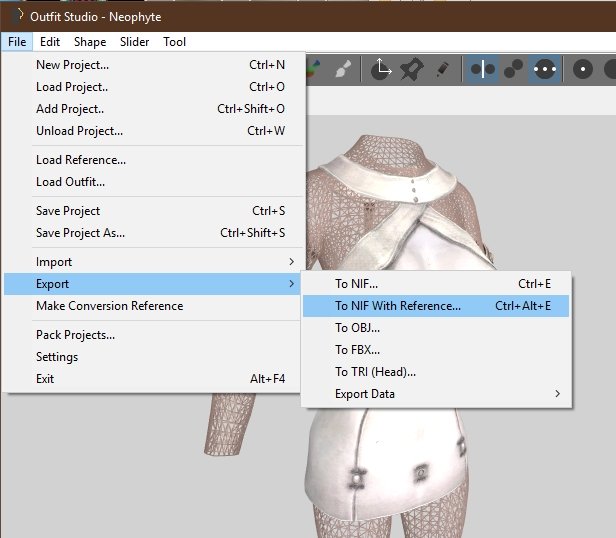Choose the vertex edit pencil tool
The height and width of the screenshot is (538, 616).
point(442,70)
